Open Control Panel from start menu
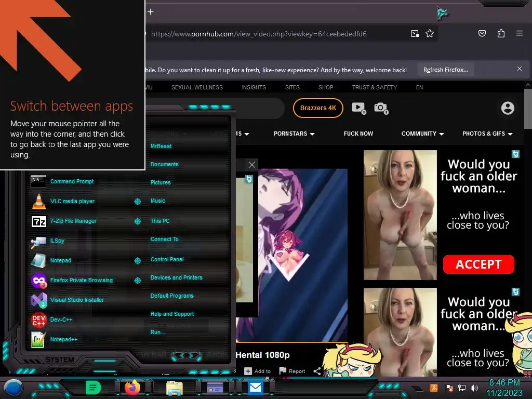The image size is (532, 399). coord(167,259)
